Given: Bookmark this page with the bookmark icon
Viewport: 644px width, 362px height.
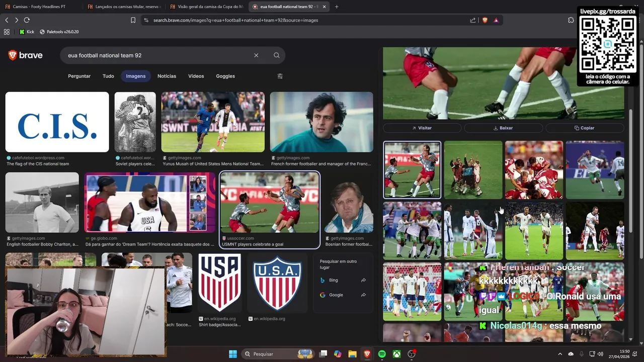Looking at the screenshot, I should 133,20.
